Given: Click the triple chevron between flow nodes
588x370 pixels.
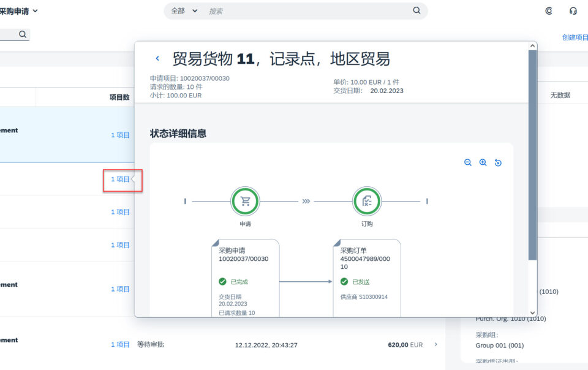Looking at the screenshot, I should coord(306,202).
